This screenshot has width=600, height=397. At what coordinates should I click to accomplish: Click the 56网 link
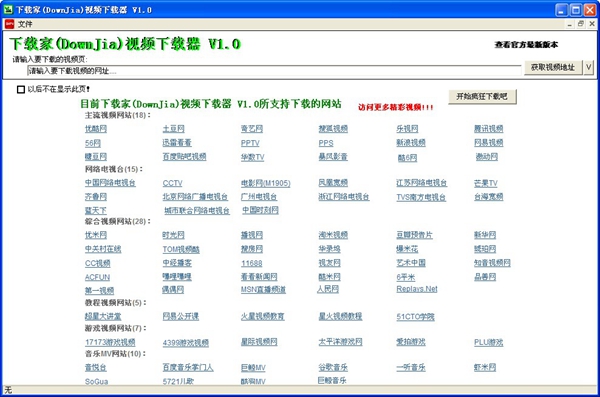[93, 143]
